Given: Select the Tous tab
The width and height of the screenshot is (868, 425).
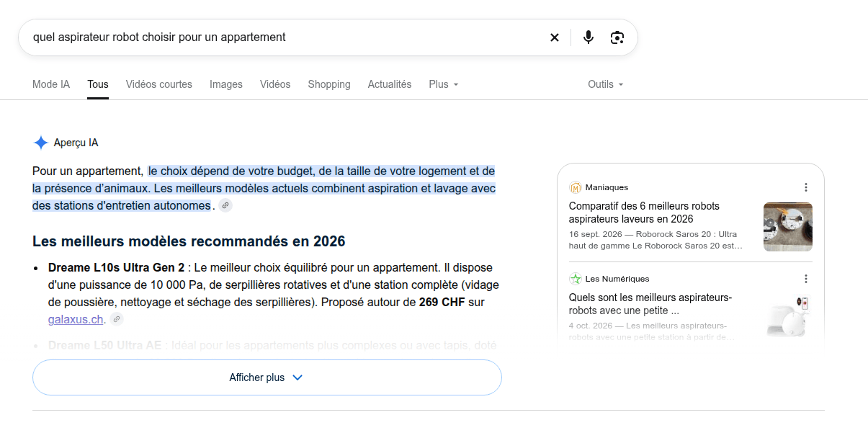Looking at the screenshot, I should (x=98, y=84).
